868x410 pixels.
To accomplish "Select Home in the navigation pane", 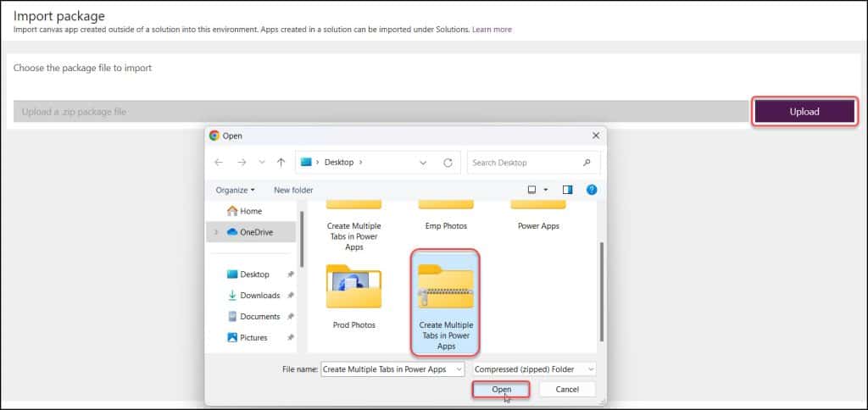I will (251, 212).
